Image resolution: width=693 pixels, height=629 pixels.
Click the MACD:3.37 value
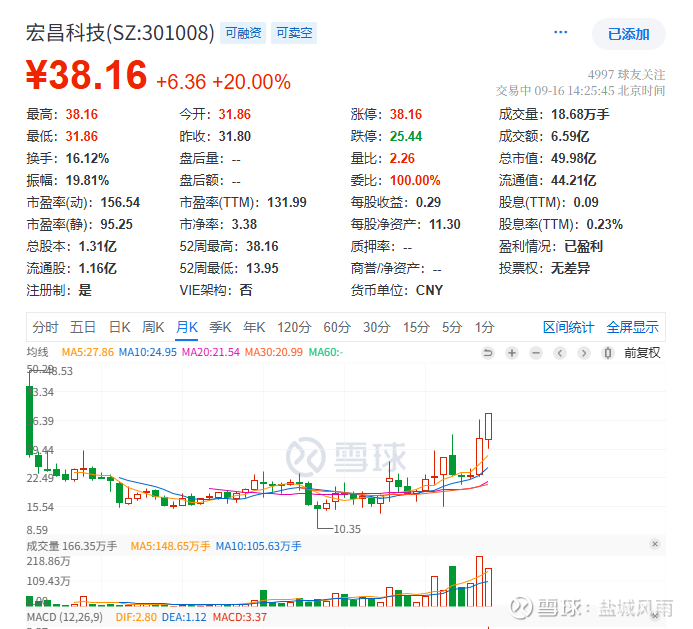pyautogui.click(x=240, y=617)
